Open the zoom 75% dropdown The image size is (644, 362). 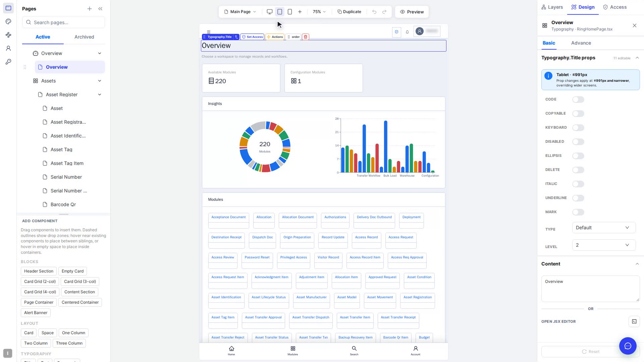tap(319, 12)
